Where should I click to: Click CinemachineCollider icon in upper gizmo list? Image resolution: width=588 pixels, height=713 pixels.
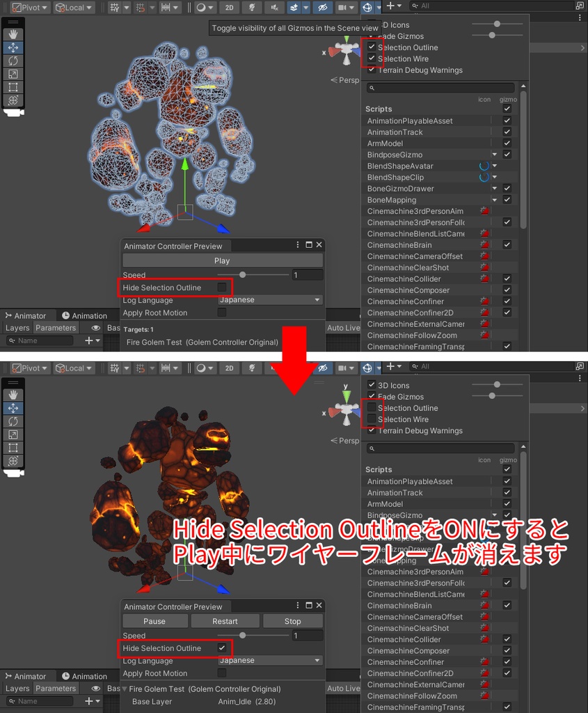[x=485, y=279]
